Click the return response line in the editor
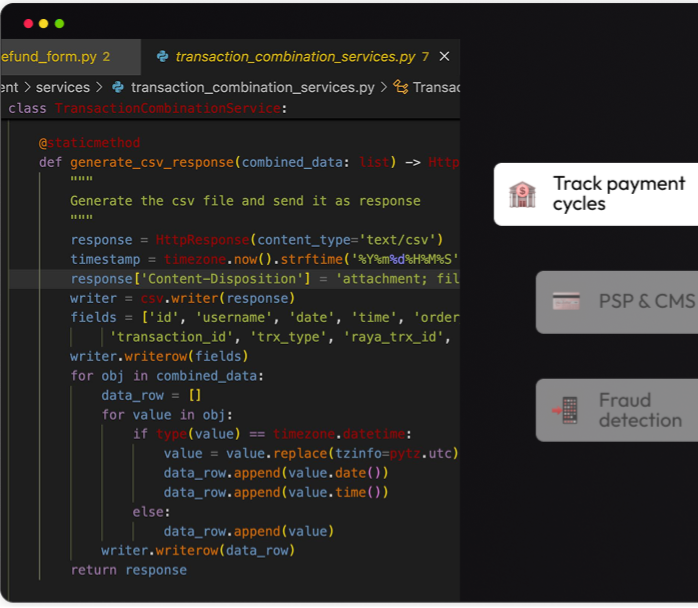This screenshot has height=608, width=698. (x=128, y=569)
